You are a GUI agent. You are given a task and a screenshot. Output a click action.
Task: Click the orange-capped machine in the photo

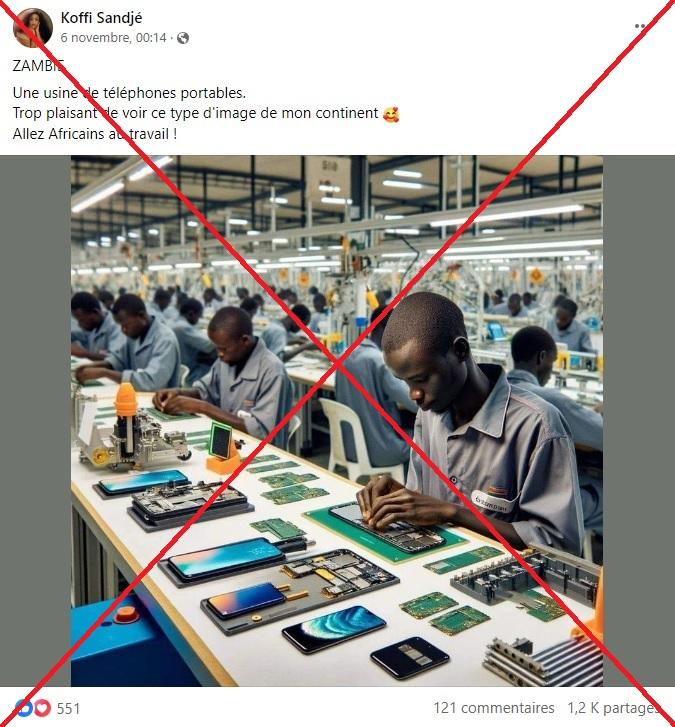click(x=132, y=429)
